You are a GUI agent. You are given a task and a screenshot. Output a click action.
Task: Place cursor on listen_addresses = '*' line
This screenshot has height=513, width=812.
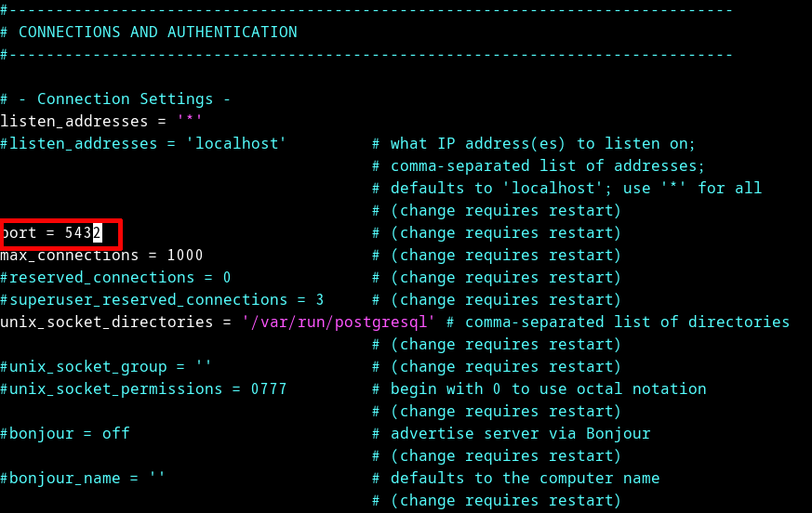(x=101, y=121)
